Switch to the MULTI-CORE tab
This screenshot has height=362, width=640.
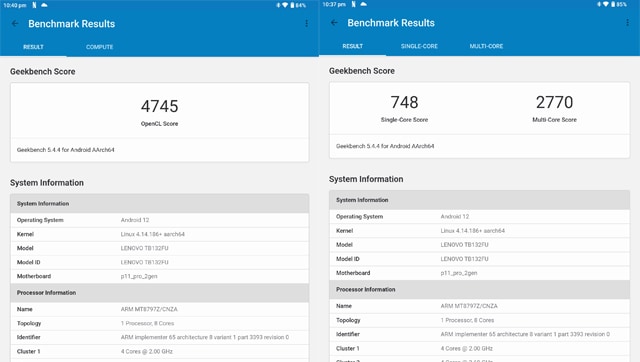(486, 46)
